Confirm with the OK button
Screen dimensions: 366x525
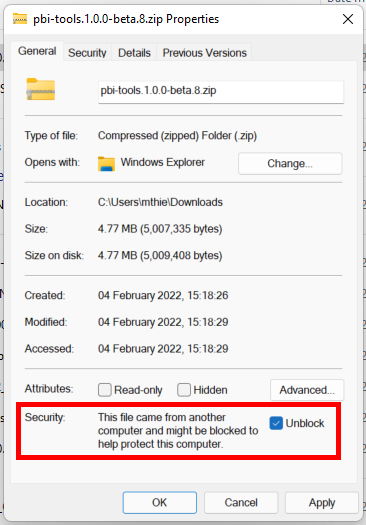(160, 503)
